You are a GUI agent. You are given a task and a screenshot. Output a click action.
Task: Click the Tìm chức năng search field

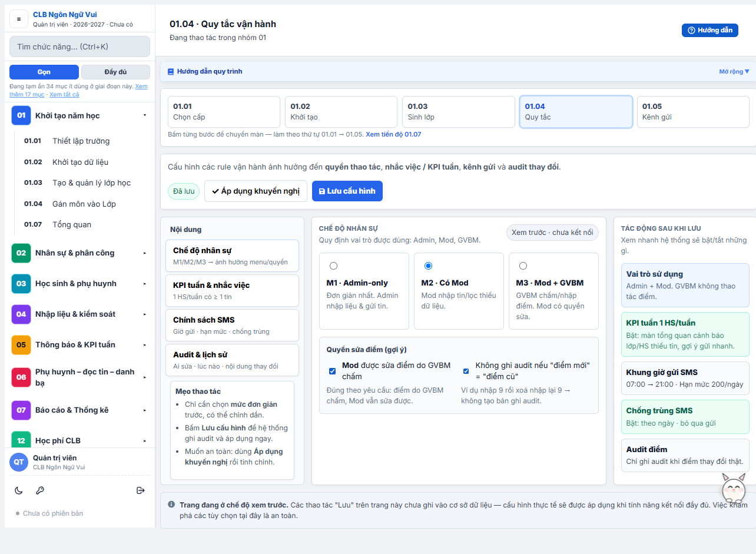79,47
